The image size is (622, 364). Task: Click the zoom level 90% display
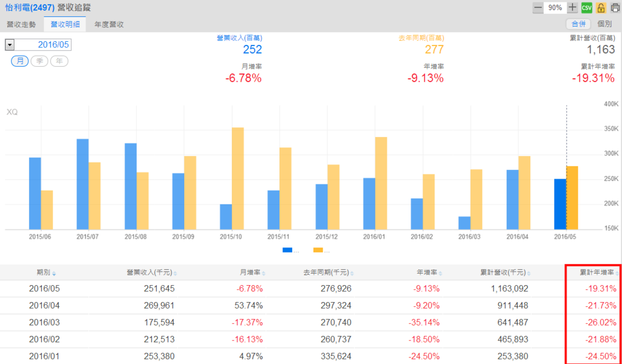click(x=555, y=7)
